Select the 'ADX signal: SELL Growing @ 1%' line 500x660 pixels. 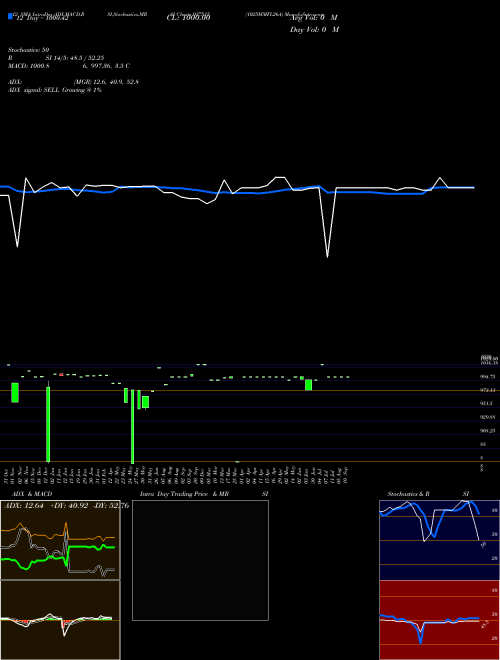55,90
